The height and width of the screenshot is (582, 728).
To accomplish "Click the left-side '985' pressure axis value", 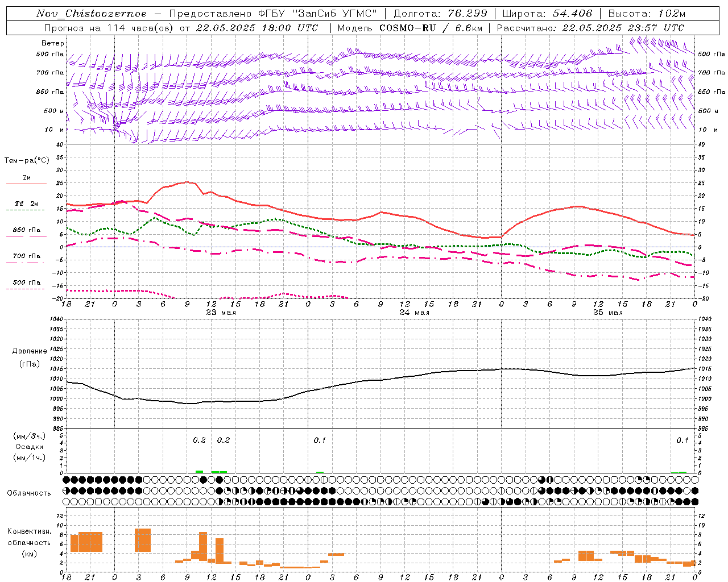I will [59, 429].
